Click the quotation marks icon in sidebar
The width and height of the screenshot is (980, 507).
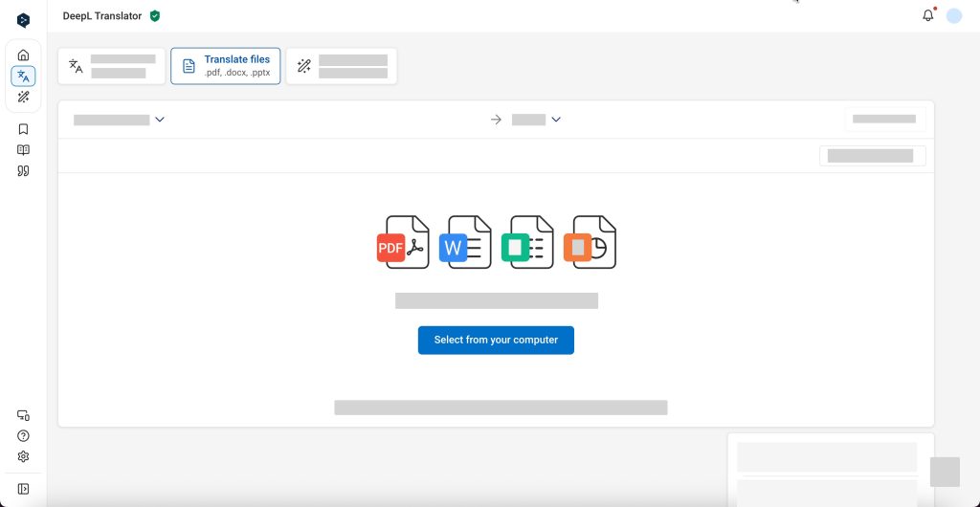point(23,171)
